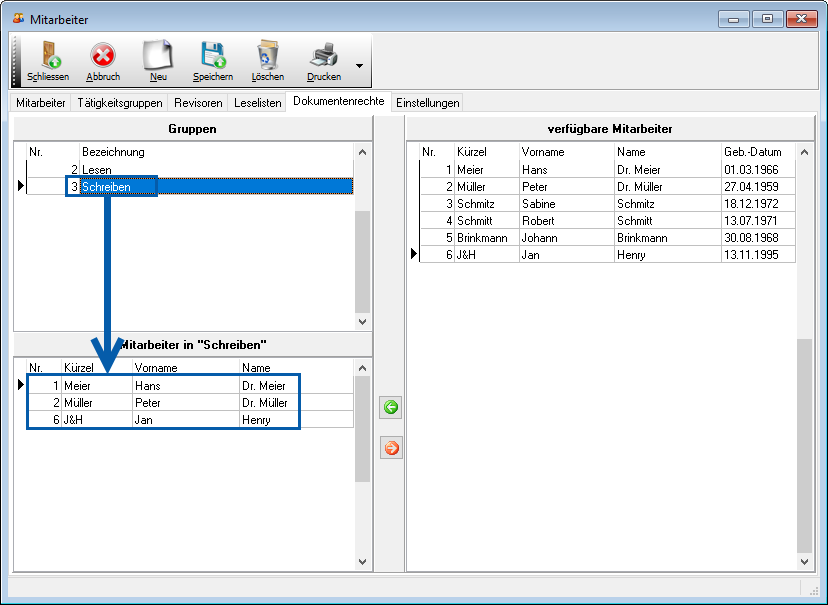Click green left arrow to add employee
828x605 pixels.
pos(391,407)
